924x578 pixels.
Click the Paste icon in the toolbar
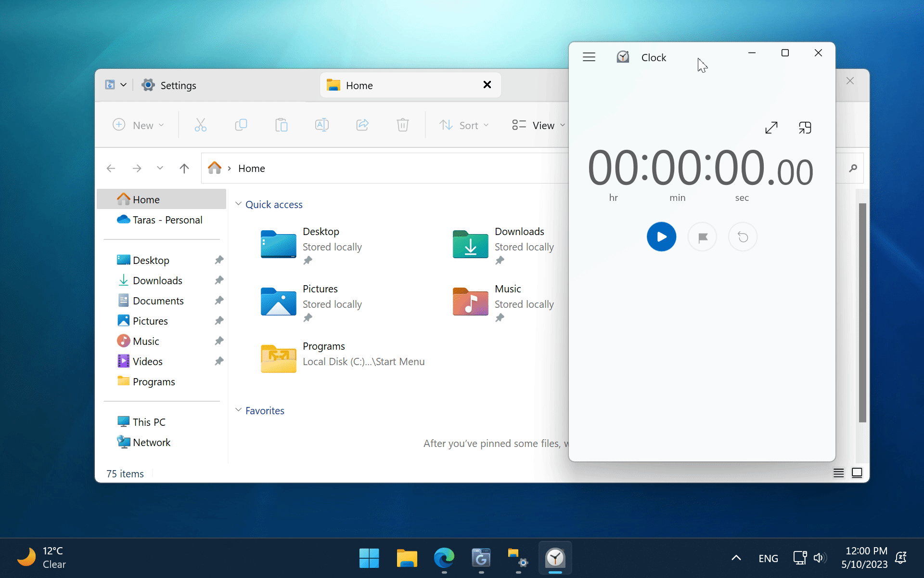[282, 125]
